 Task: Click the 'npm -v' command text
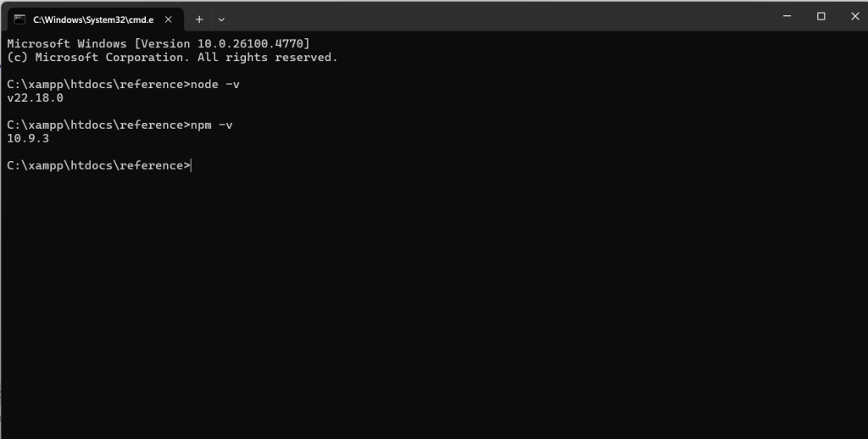pyautogui.click(x=211, y=125)
